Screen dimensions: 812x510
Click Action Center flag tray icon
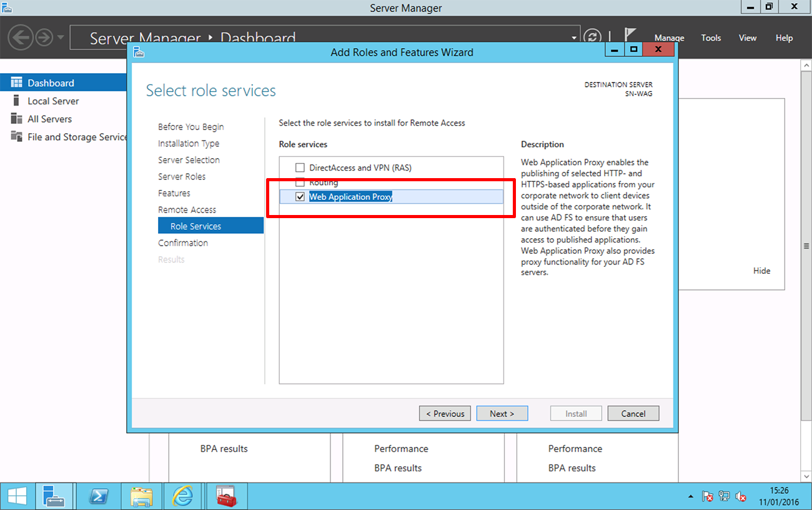[708, 497]
